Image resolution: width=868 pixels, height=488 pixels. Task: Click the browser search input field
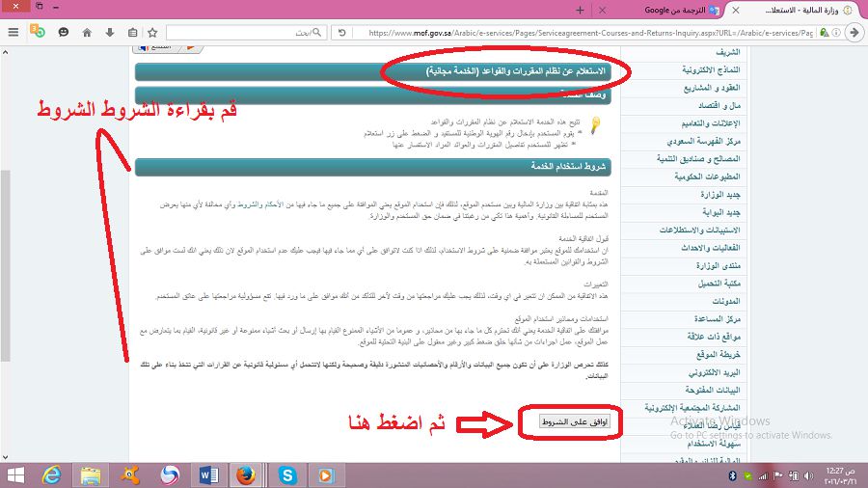click(x=246, y=33)
